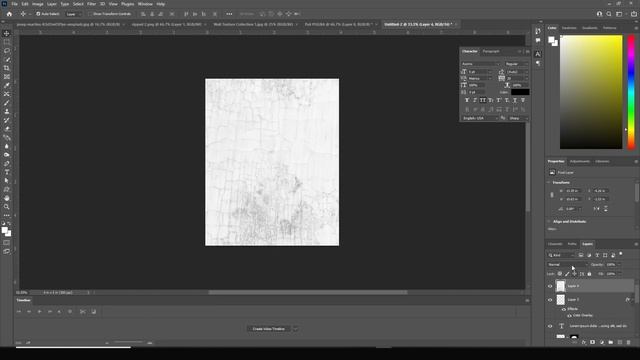Click the add layer style fx icon
The image size is (640, 360).
[584, 342]
